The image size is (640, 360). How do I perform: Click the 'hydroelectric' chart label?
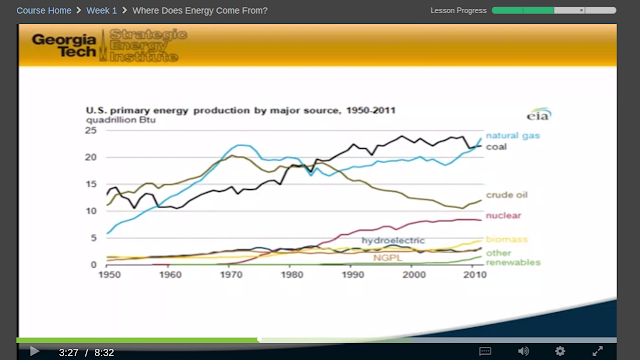tap(393, 240)
